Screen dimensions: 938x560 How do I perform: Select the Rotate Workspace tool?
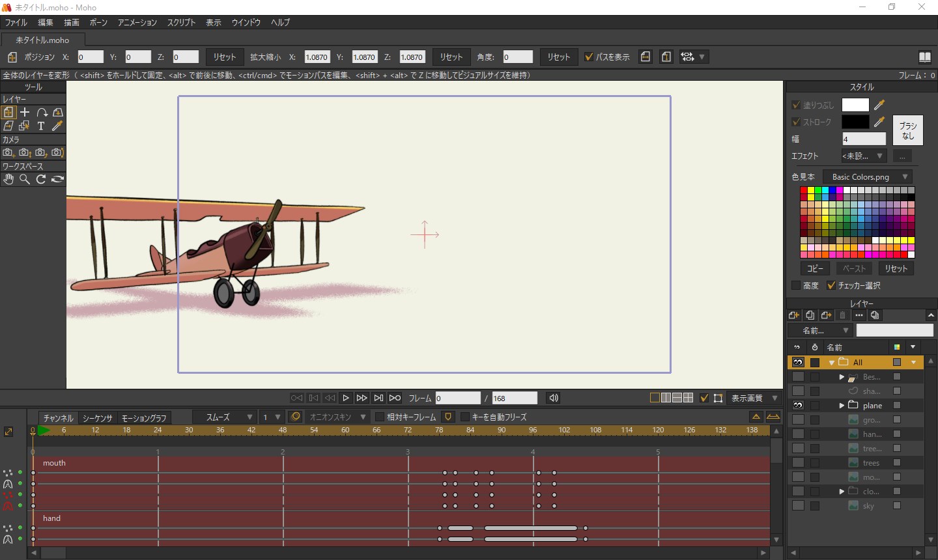[41, 179]
